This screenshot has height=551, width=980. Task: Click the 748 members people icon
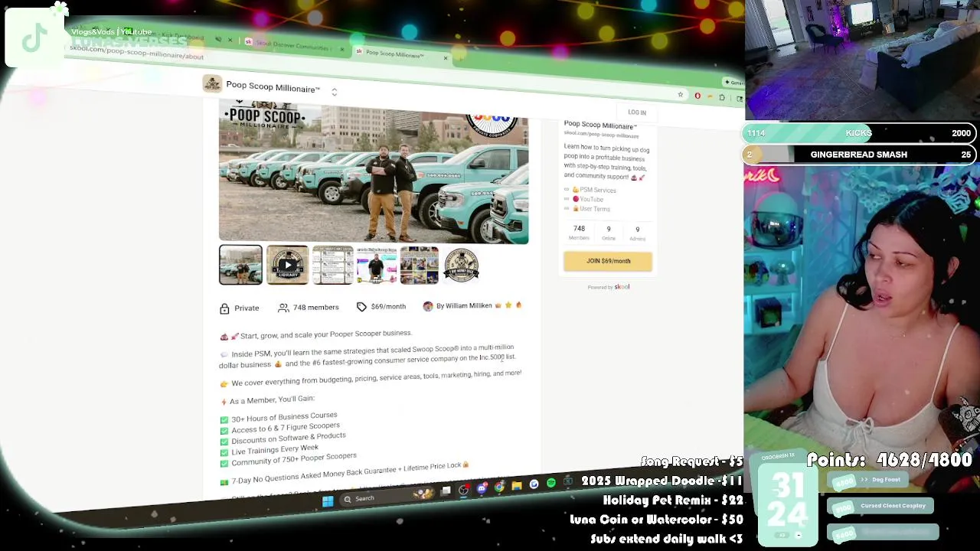pos(283,308)
